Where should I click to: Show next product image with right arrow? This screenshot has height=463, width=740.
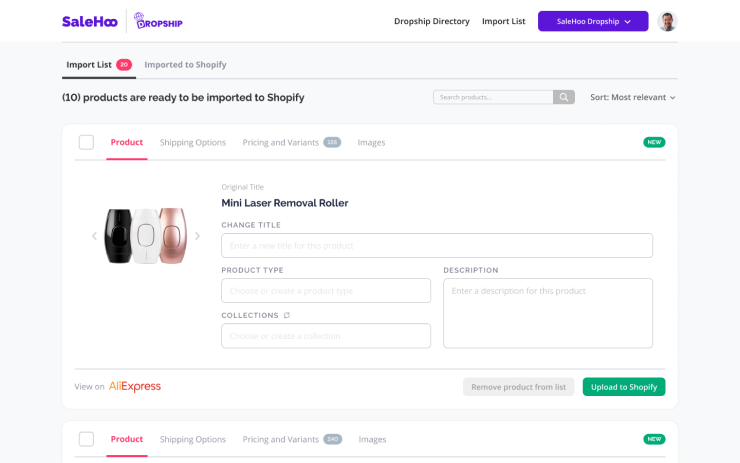(197, 236)
